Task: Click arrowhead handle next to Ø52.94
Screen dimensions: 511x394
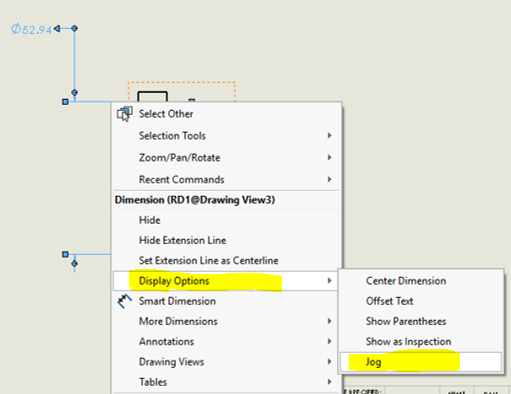Action: click(x=57, y=29)
